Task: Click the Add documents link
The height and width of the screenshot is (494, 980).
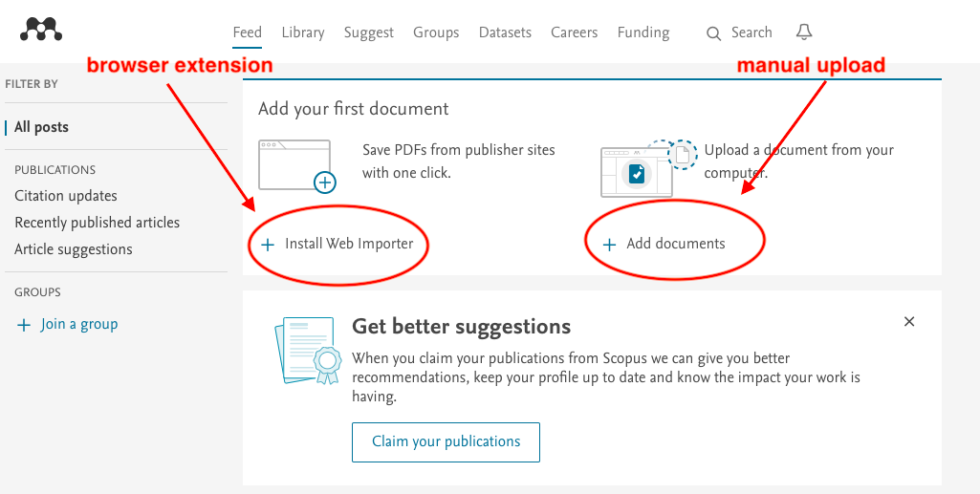Action: coord(675,244)
